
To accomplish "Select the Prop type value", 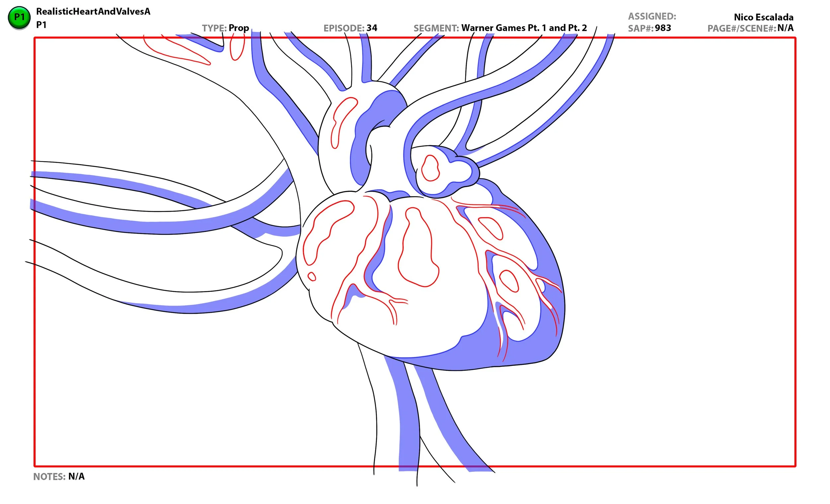I will (238, 28).
